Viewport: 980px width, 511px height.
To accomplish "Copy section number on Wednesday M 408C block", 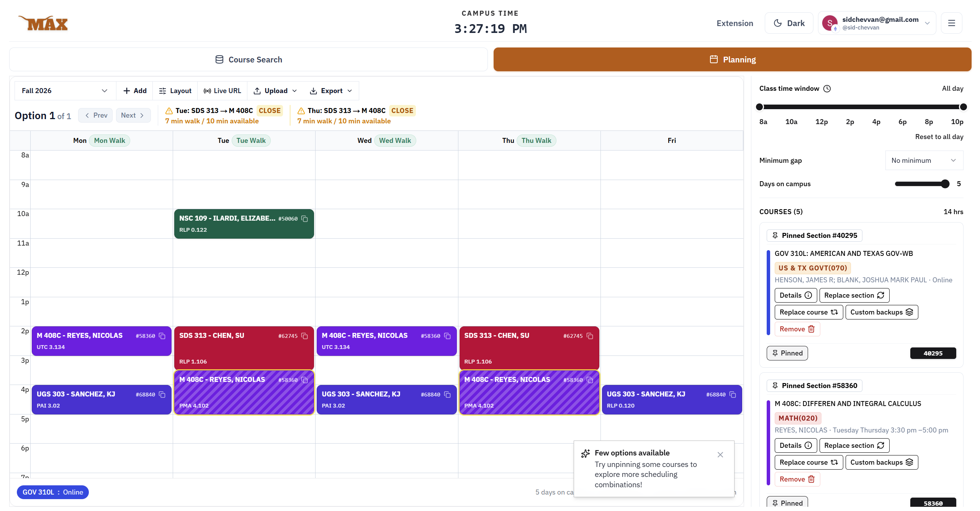I will coord(447,336).
